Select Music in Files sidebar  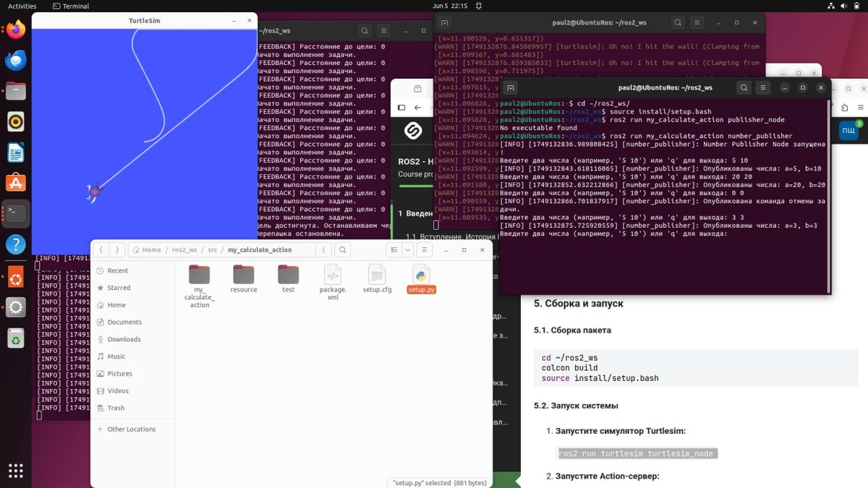coord(133,356)
